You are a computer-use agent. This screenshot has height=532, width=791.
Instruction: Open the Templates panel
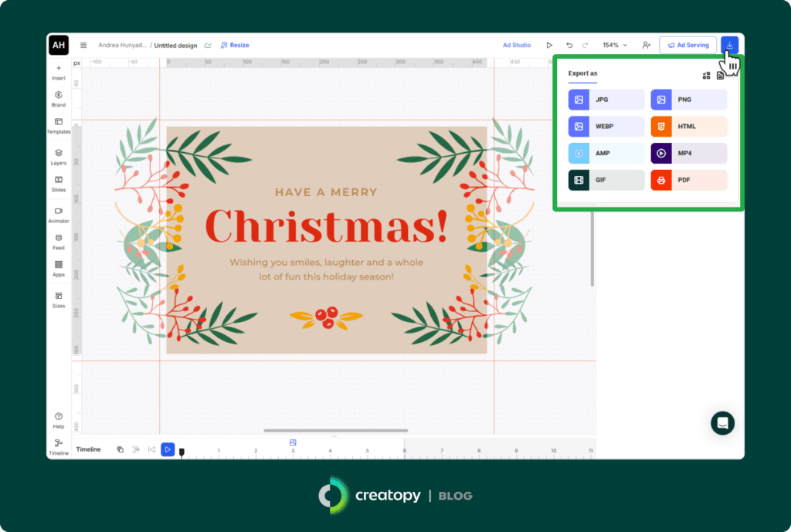pos(59,125)
